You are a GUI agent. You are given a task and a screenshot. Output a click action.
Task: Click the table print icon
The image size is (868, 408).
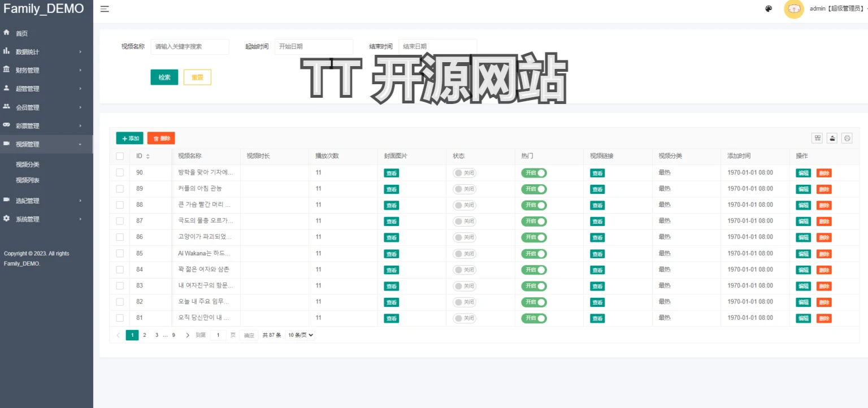(x=847, y=138)
